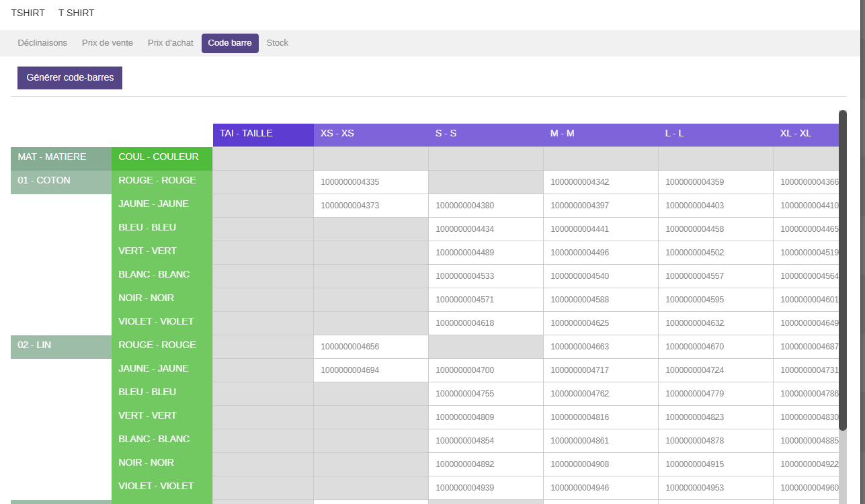Go to the Prix d'achat tab
Viewport: 865px width, 504px height.
pos(171,43)
